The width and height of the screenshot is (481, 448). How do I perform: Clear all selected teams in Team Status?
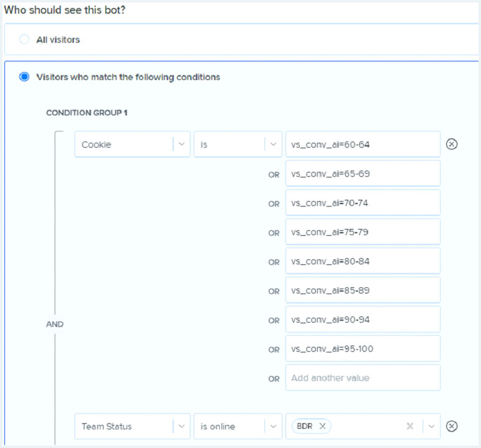tap(410, 426)
